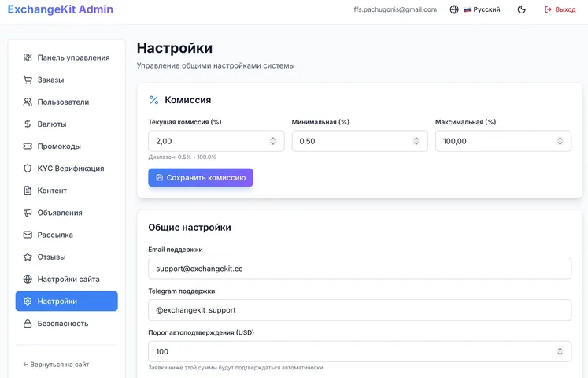588x378 pixels.
Task: Open the Русский language selector
Action: (x=475, y=9)
